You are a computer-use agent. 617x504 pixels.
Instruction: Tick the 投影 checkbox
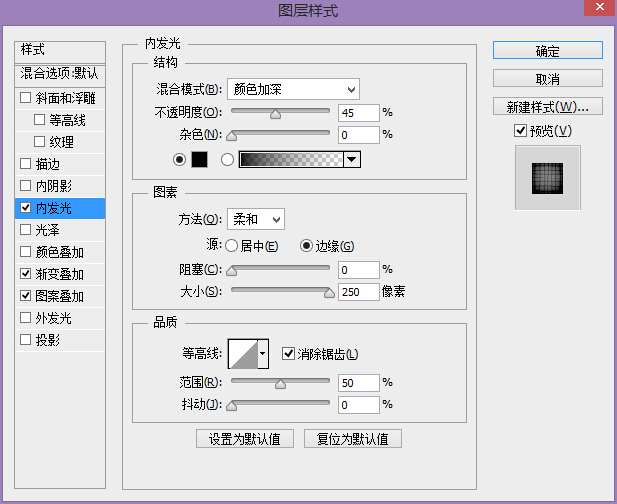pos(26,340)
